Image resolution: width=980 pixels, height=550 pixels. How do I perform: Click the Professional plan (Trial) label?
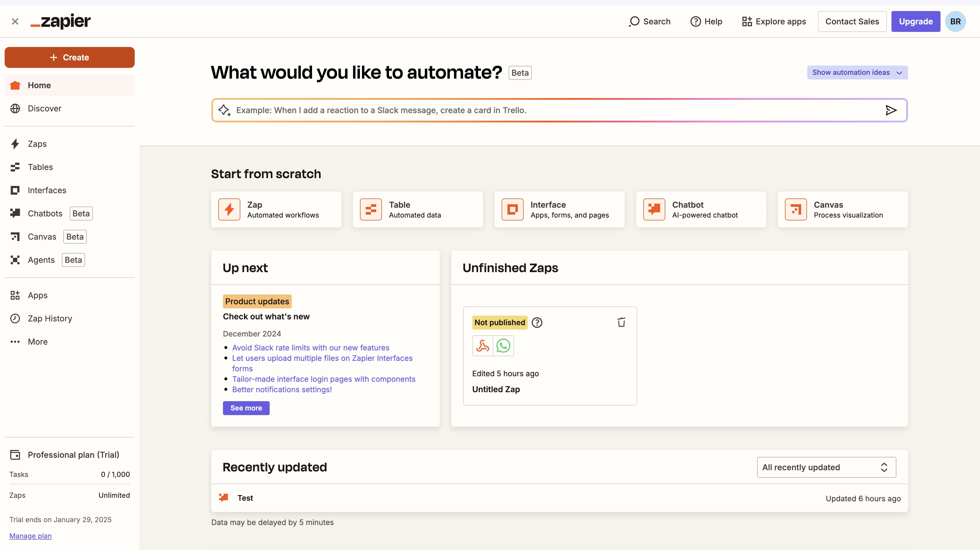[73, 455]
